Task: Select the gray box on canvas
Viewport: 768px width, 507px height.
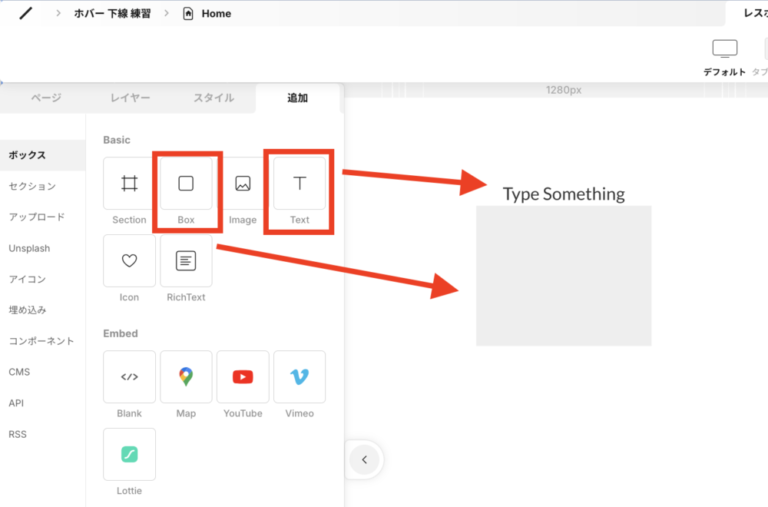Action: pyautogui.click(x=563, y=275)
